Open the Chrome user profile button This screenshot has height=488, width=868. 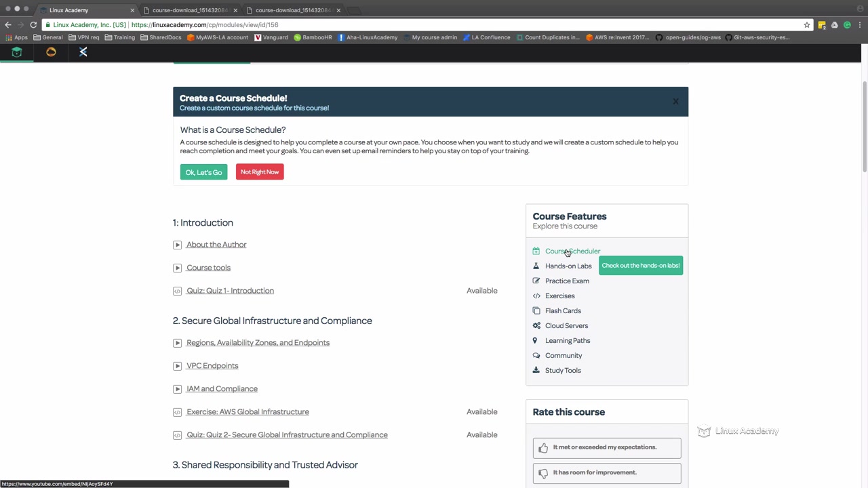[859, 8]
